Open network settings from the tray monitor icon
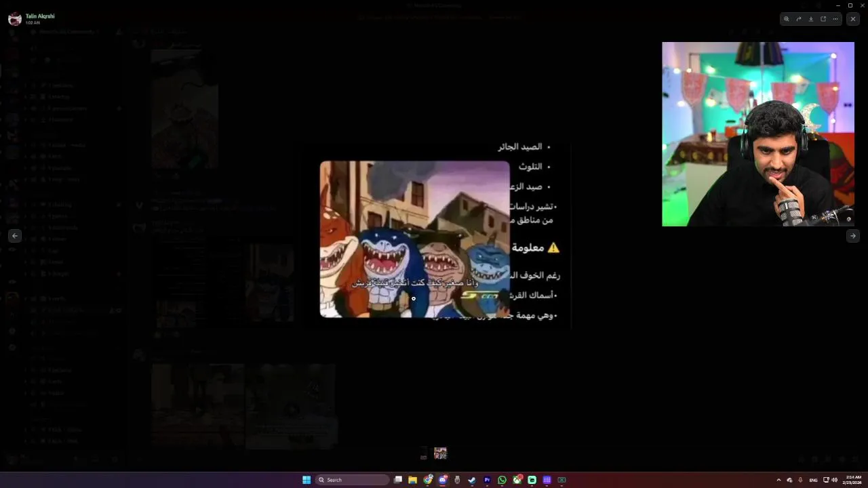Viewport: 868px width, 488px height. click(x=826, y=480)
